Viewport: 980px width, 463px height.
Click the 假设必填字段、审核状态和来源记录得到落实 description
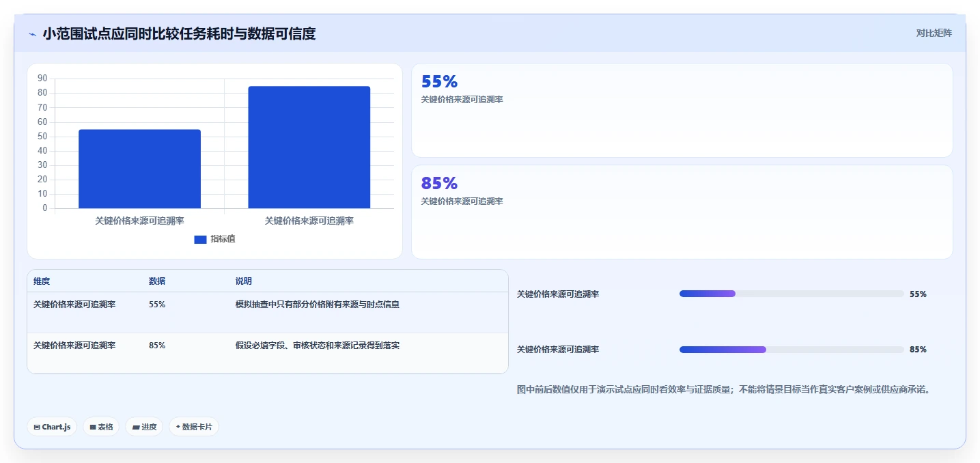point(318,346)
